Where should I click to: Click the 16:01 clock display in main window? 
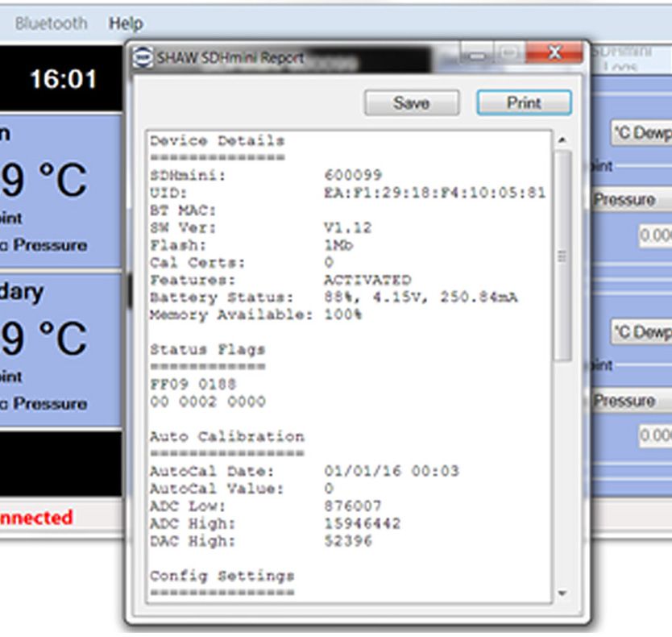64,79
